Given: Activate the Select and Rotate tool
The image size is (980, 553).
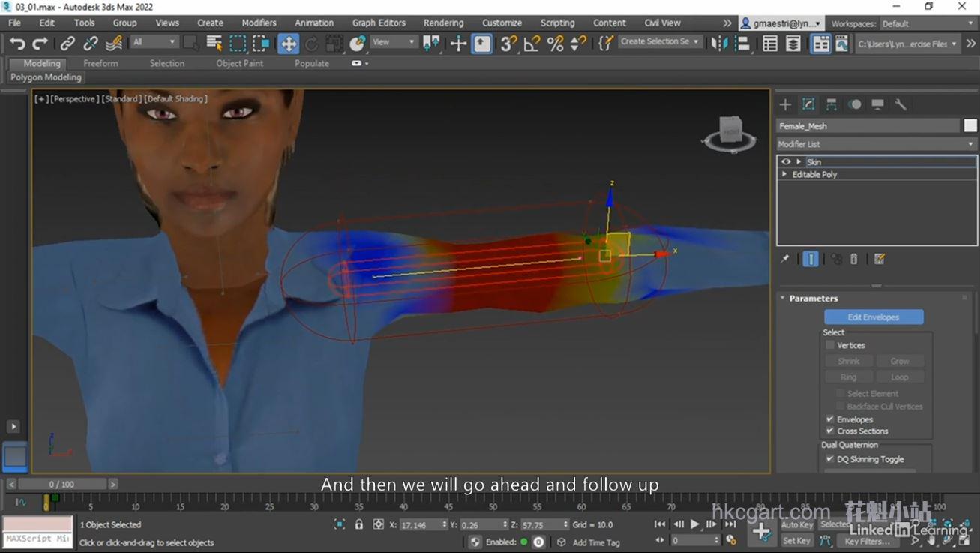Looking at the screenshot, I should [312, 44].
